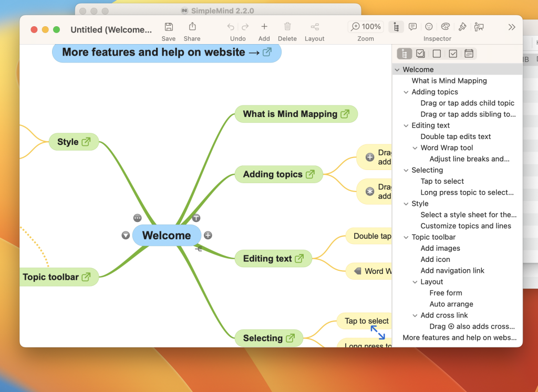Select 'Tap to select' outline row
This screenshot has height=392, width=538.
coord(458,181)
